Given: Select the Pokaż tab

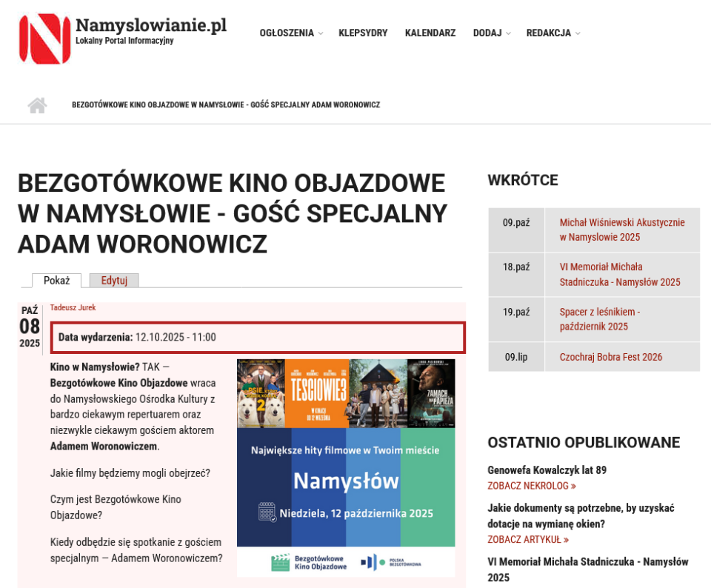Looking at the screenshot, I should pyautogui.click(x=56, y=281).
